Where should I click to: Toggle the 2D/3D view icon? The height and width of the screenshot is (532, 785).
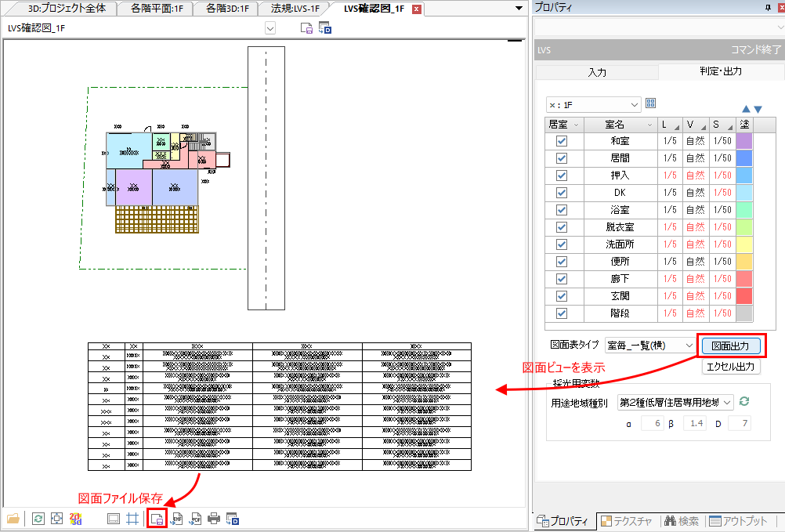(76, 519)
